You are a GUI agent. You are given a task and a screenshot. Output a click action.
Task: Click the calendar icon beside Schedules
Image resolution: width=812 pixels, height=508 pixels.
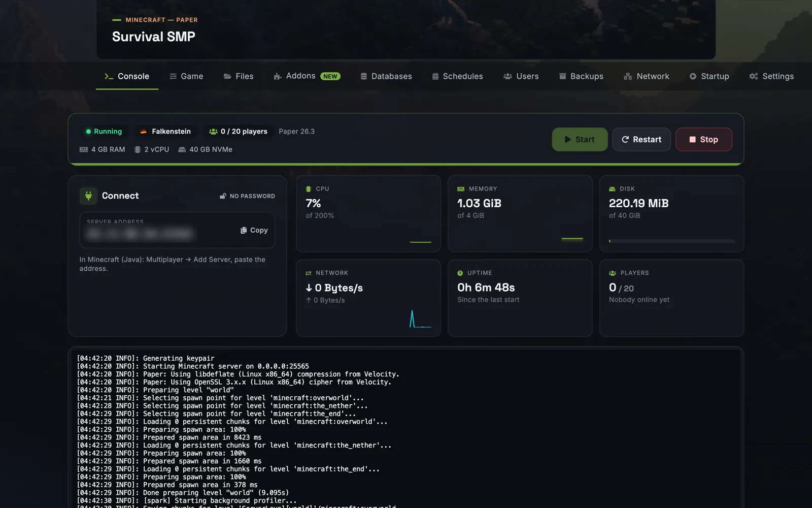pyautogui.click(x=435, y=76)
